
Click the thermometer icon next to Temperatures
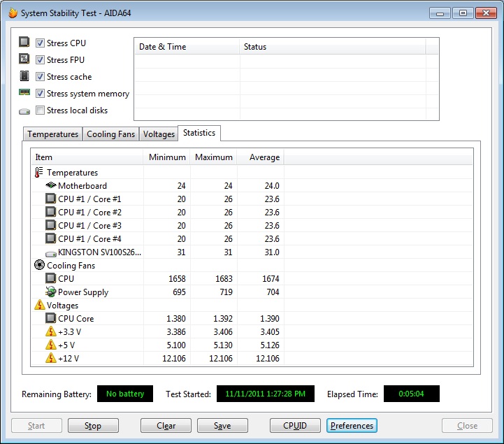click(38, 172)
